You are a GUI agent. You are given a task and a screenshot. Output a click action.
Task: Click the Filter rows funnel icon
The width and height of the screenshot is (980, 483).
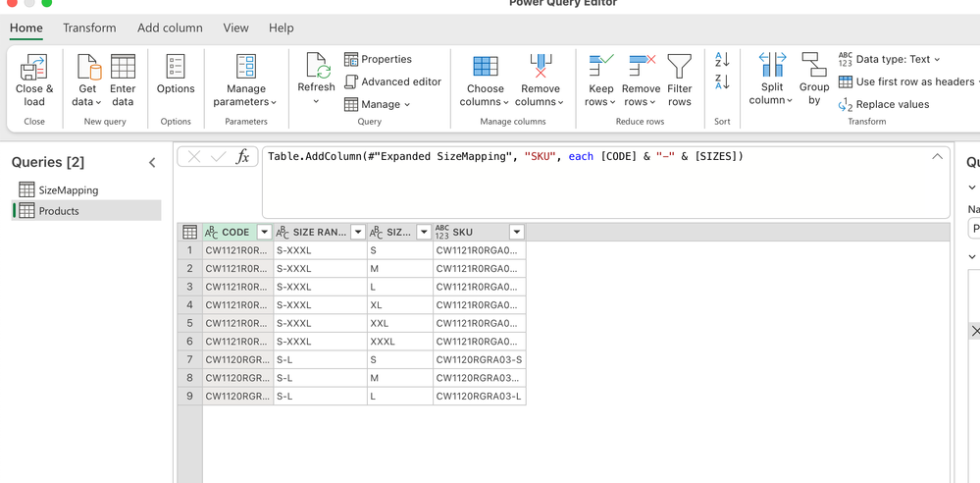click(680, 67)
